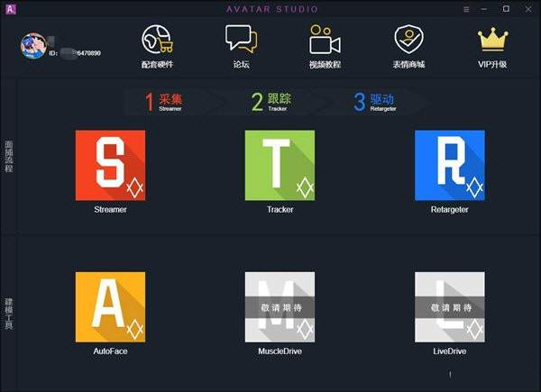Open the 表情商城 expression store icon
541x392 pixels.
pos(409,41)
